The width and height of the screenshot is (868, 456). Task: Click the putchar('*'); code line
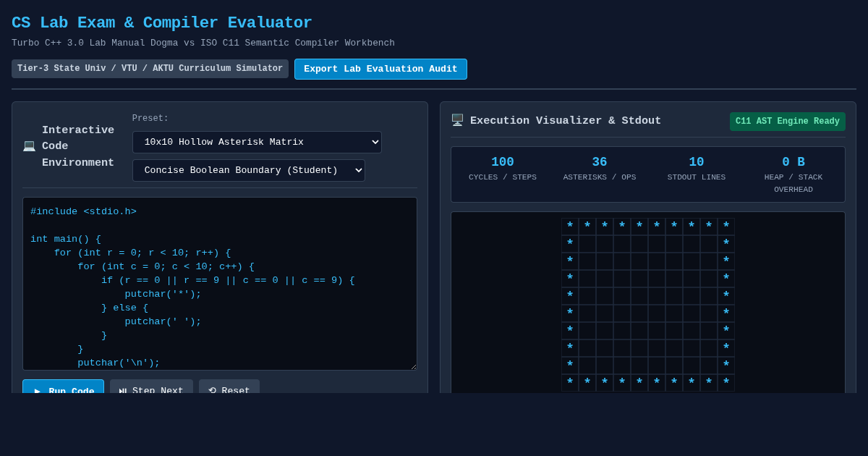click(163, 294)
